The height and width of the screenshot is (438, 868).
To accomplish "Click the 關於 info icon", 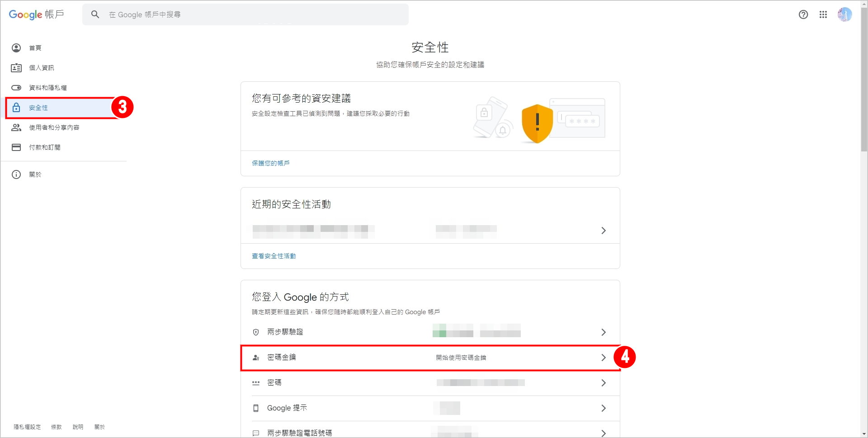I will (16, 174).
